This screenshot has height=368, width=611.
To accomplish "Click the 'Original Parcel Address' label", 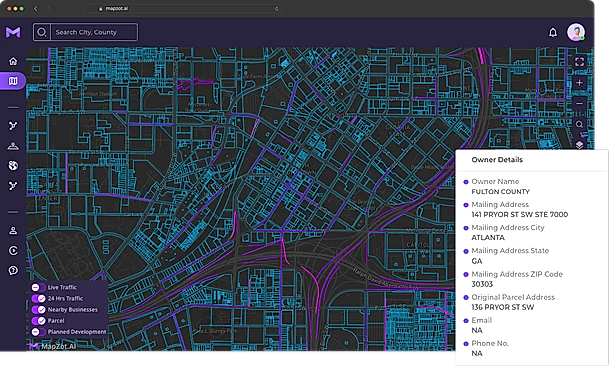I will coord(513,297).
